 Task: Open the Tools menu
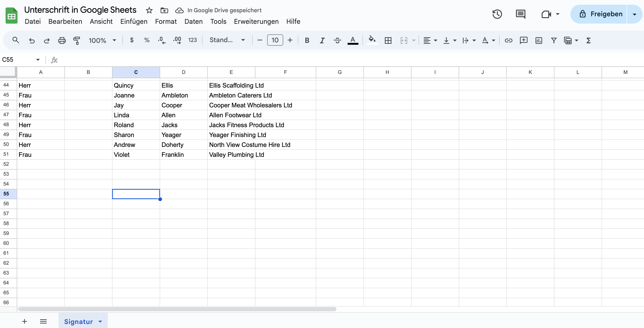(218, 21)
